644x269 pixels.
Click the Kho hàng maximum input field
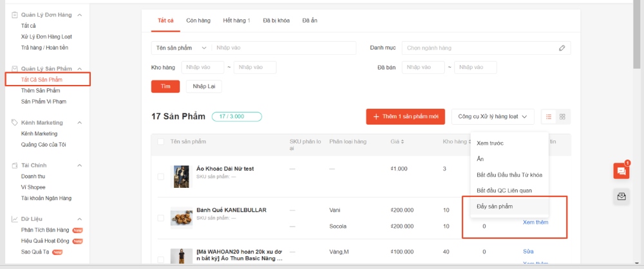[255, 68]
